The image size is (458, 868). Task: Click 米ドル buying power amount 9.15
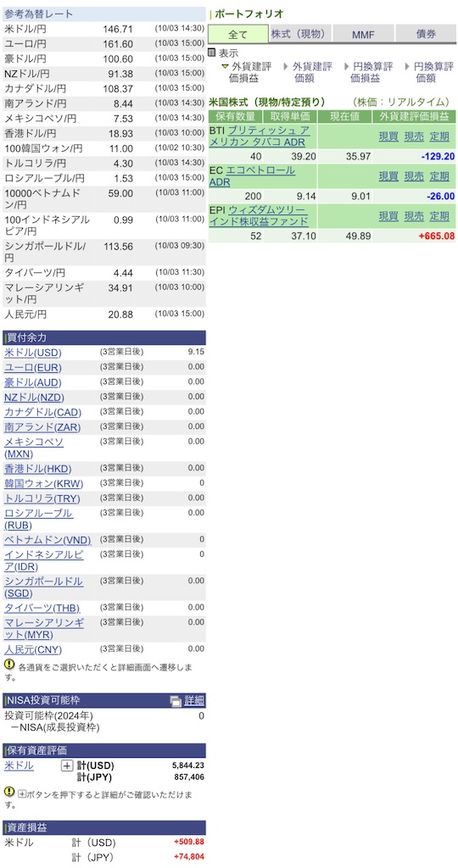pos(196,352)
